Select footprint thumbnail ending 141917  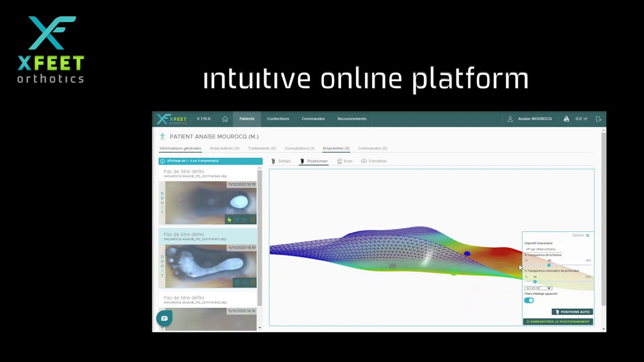(x=211, y=266)
